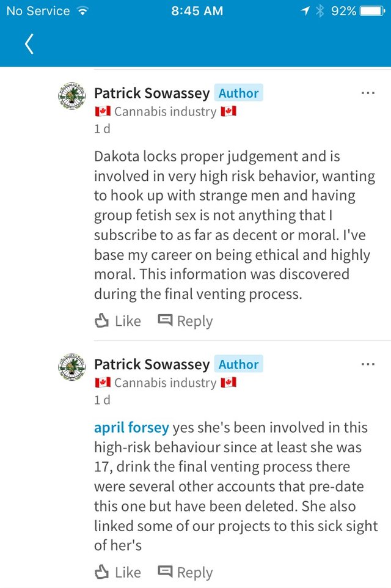The width and height of the screenshot is (391, 588).
Task: Open Patrick Sowassey's name on second comment
Action: 152,365
